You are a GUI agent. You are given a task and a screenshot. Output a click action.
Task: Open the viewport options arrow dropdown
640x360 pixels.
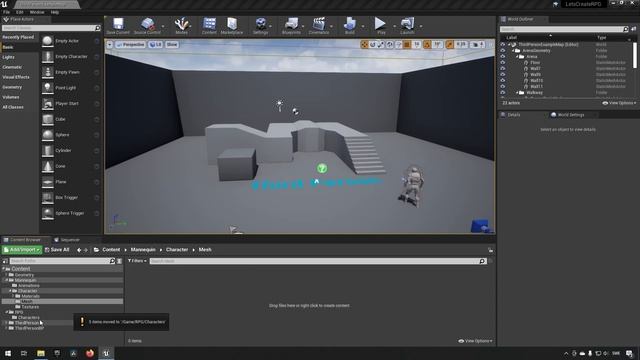coord(110,44)
